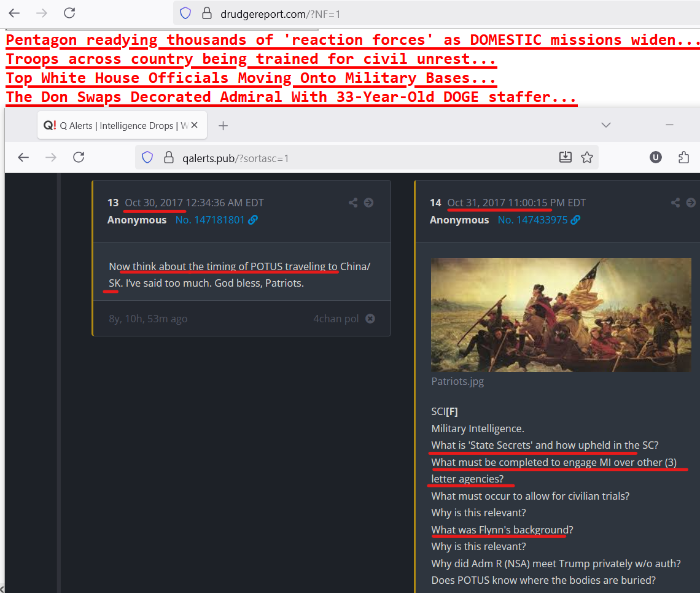This screenshot has width=700, height=593.
Task: Click the post number 14 label
Action: (x=436, y=203)
